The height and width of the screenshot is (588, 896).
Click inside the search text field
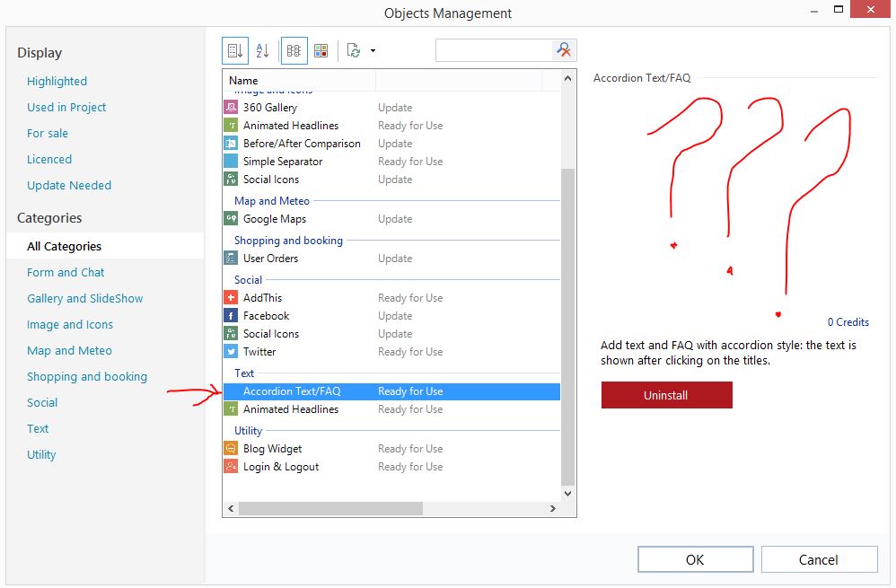(494, 50)
